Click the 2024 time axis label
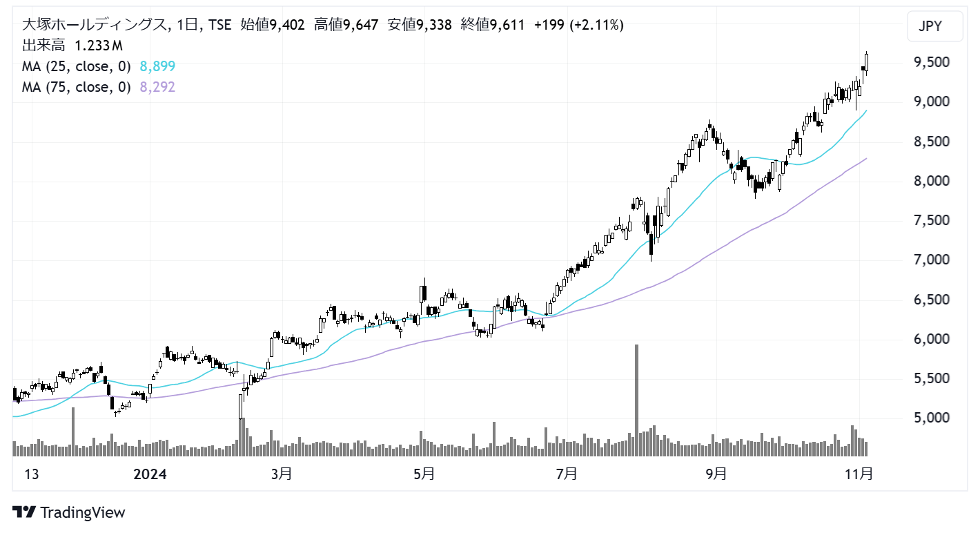This screenshot has height=533, width=980. (x=150, y=474)
